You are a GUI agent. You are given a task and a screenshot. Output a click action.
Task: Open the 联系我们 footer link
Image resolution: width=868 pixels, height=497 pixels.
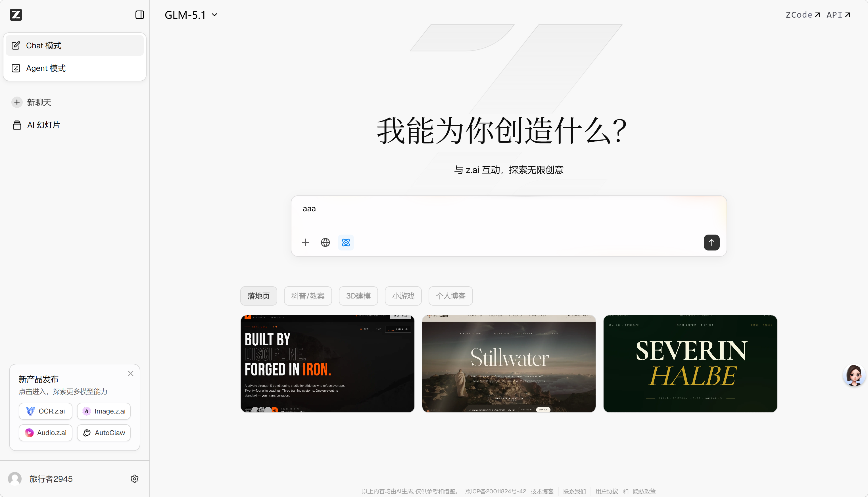pyautogui.click(x=575, y=491)
